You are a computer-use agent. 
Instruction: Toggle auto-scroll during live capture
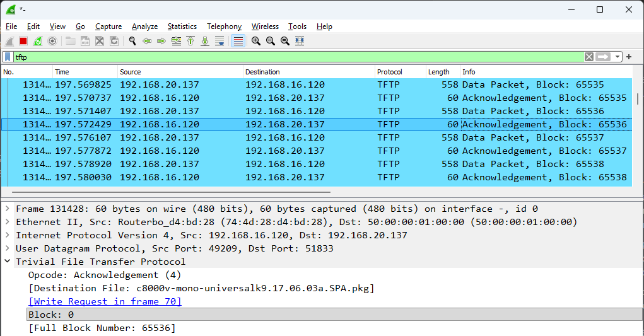click(x=220, y=41)
